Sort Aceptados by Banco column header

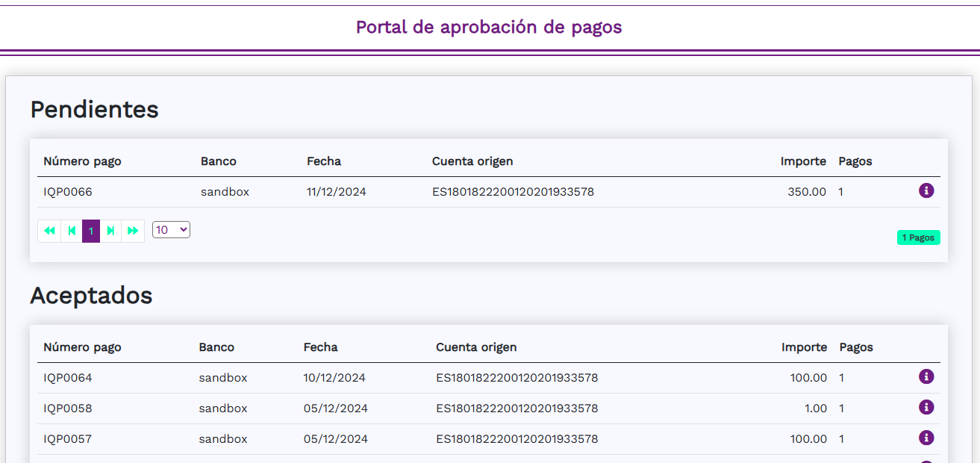(216, 347)
